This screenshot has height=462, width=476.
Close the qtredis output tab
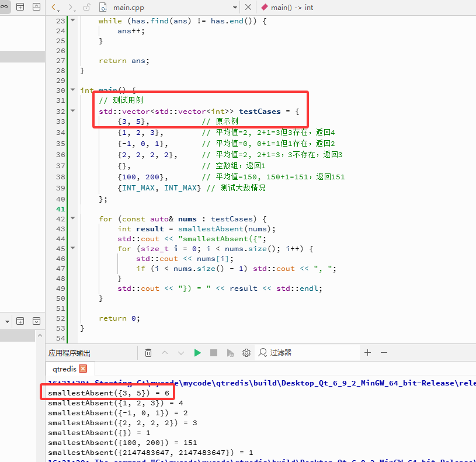[x=83, y=369]
